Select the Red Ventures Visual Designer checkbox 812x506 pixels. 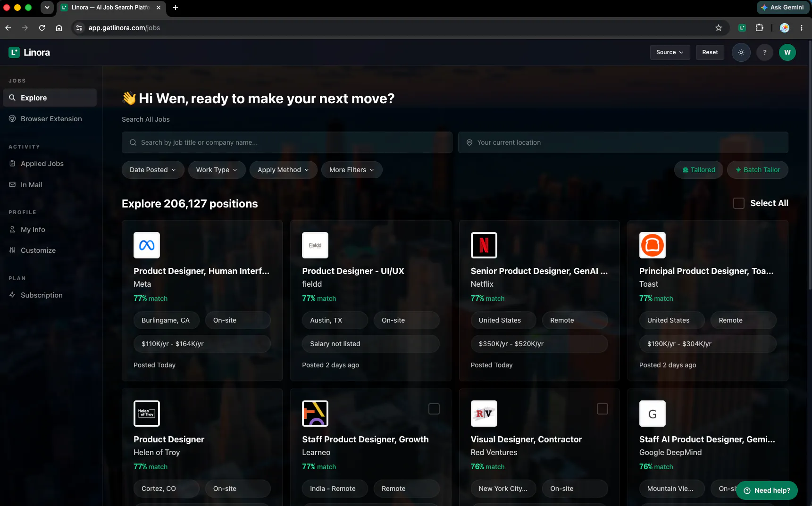click(x=603, y=409)
